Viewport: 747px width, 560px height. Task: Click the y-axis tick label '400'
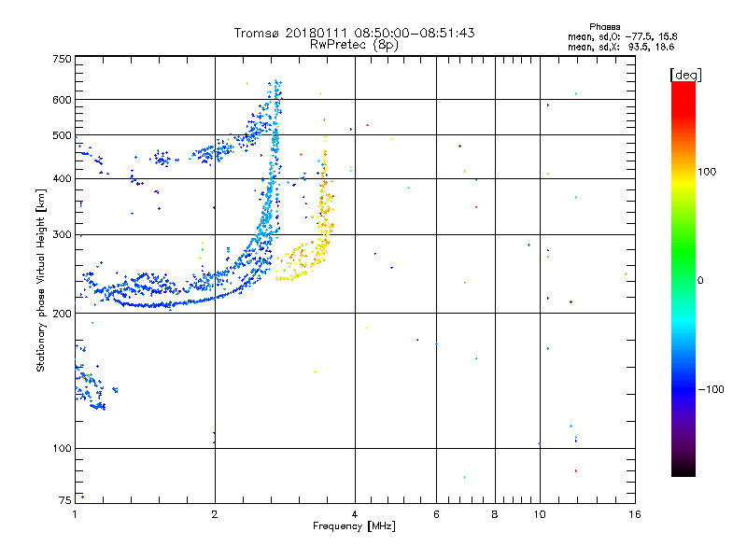tap(62, 179)
